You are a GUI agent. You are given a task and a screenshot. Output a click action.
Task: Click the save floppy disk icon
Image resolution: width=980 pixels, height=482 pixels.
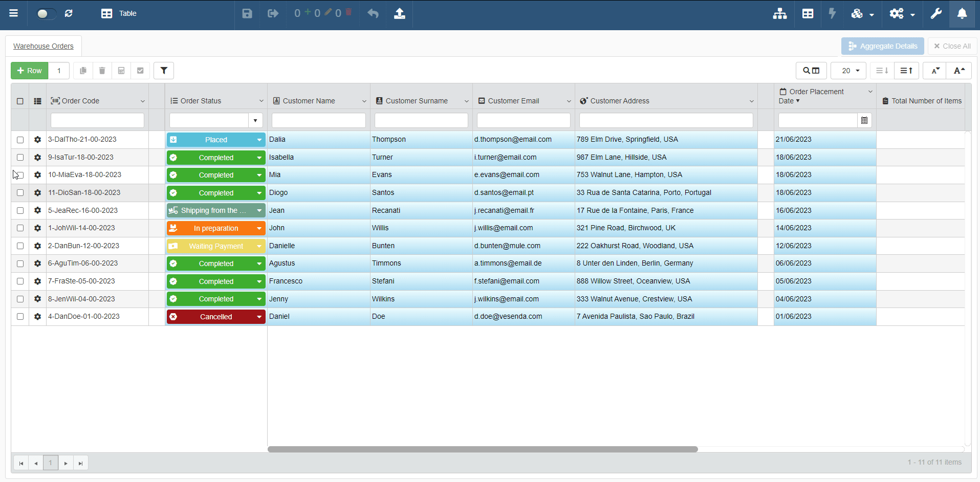tap(247, 13)
